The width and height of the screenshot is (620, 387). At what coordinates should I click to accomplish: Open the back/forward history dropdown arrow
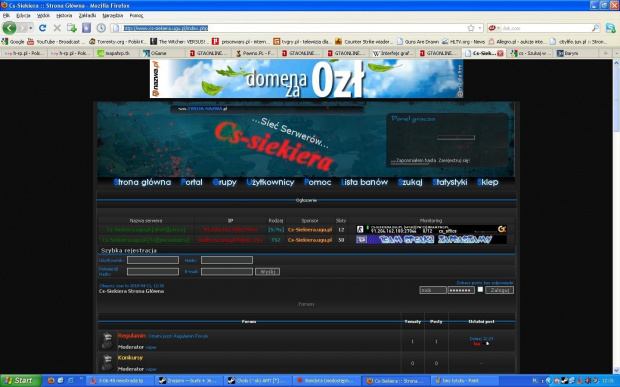pyautogui.click(x=30, y=28)
